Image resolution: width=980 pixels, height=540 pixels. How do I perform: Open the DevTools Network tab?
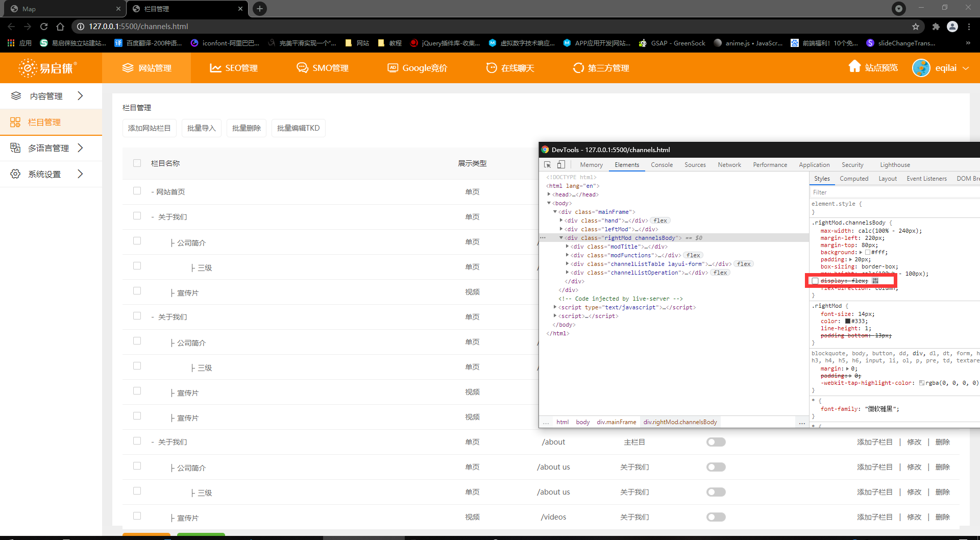729,165
